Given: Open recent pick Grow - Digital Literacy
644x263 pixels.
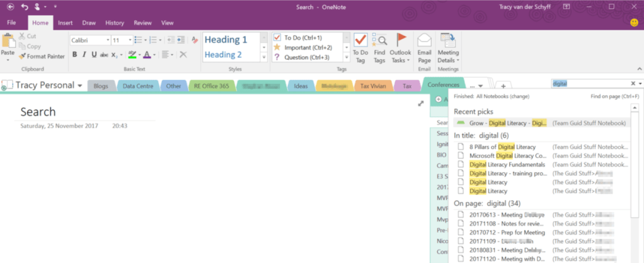Looking at the screenshot, I should [542, 123].
